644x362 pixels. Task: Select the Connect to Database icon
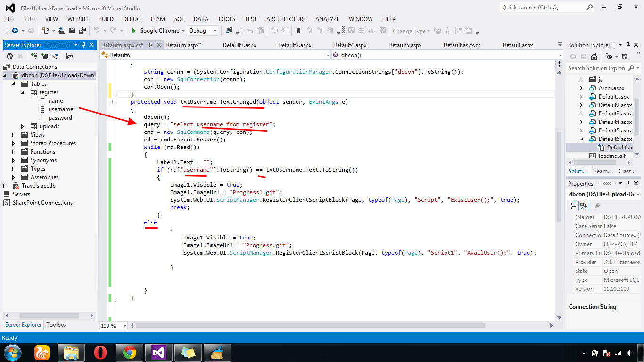pyautogui.click(x=34, y=56)
